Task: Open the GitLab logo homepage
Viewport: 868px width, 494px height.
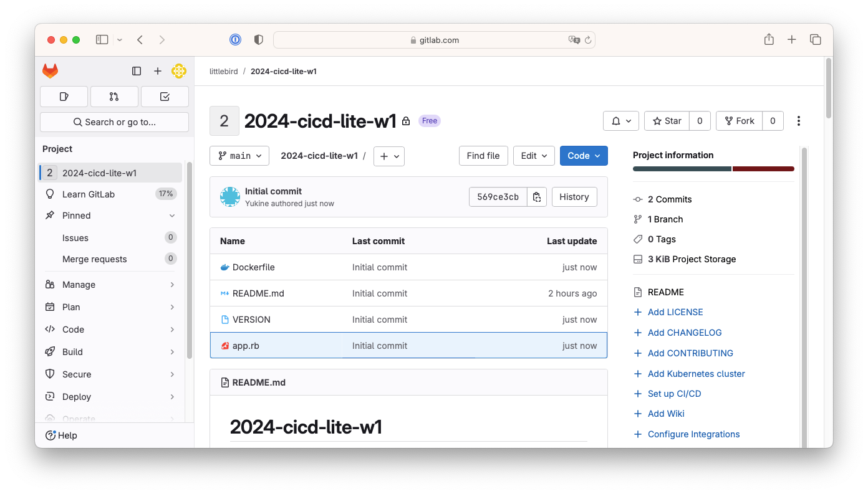Action: 51,71
